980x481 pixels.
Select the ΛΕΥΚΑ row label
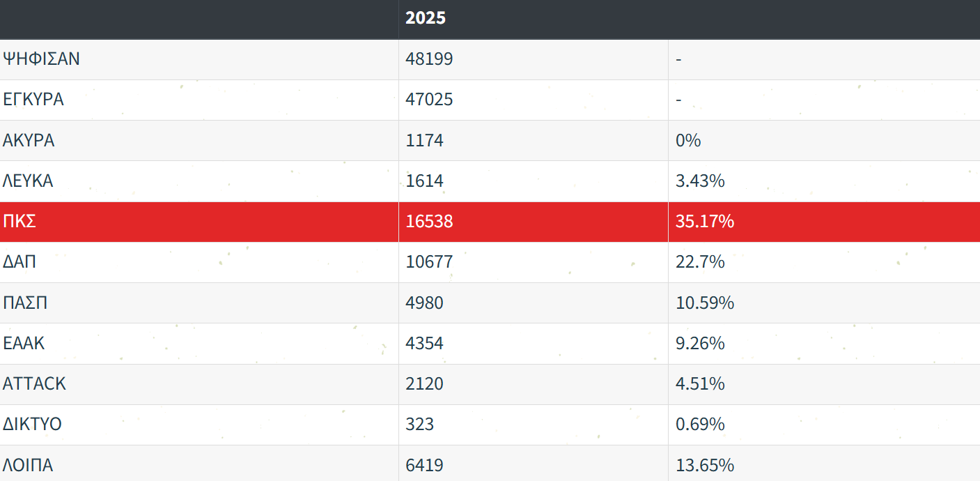click(28, 181)
